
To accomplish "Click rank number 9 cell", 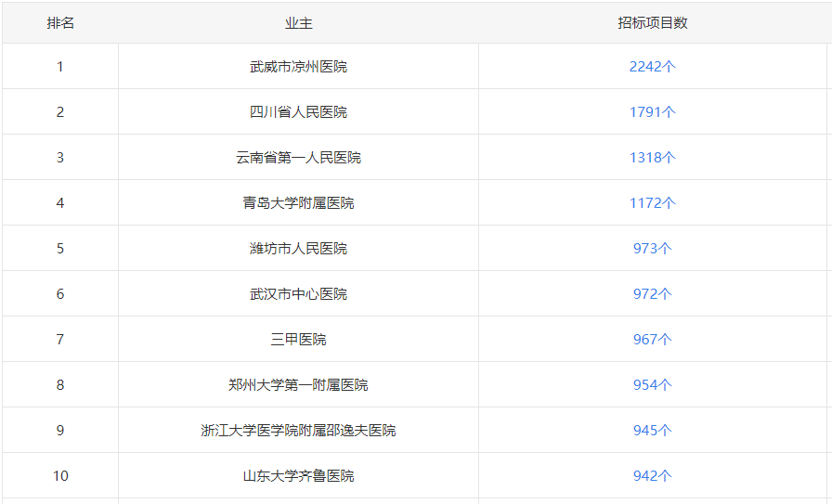I will 60,431.
